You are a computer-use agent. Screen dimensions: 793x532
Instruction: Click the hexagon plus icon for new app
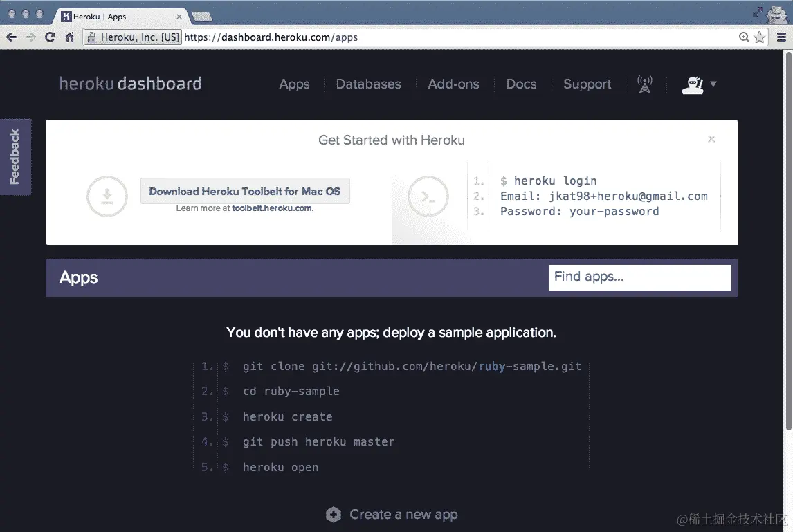click(x=334, y=514)
